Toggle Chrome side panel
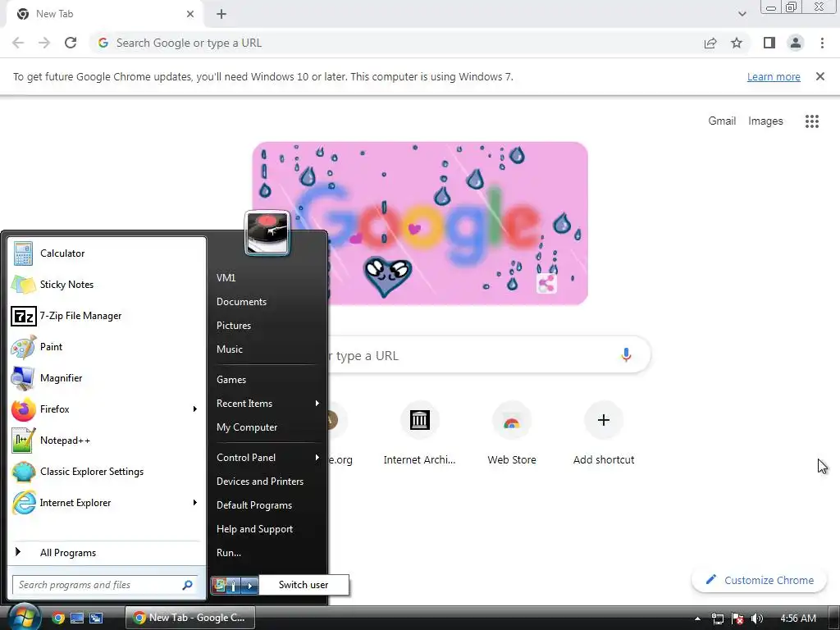840x630 pixels. click(769, 43)
